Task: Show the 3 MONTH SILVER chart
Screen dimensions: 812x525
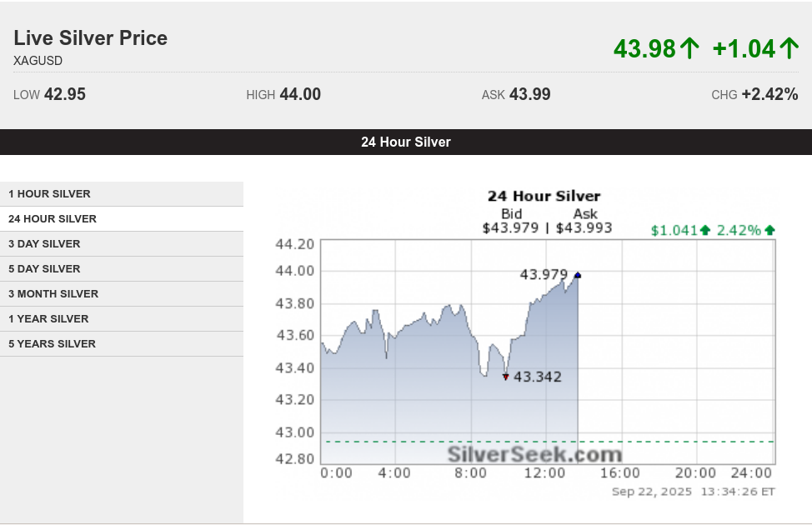Action: pos(122,293)
